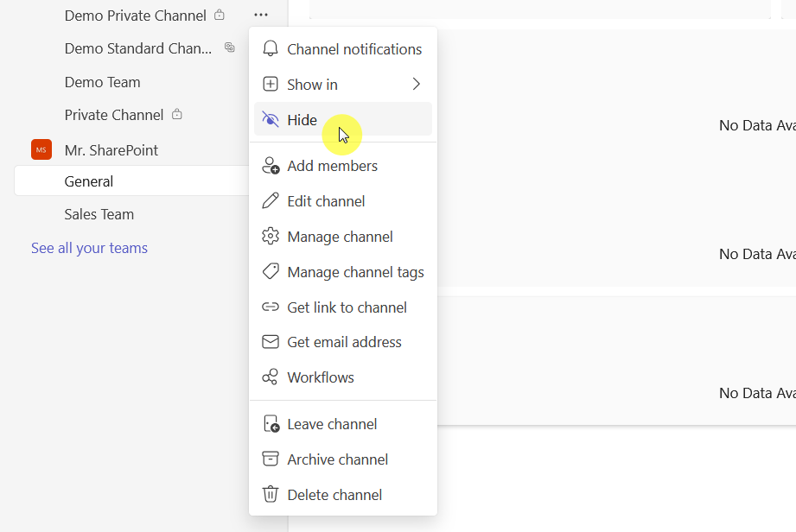Click the chain link icon
This screenshot has width=796, height=532.
270,307
